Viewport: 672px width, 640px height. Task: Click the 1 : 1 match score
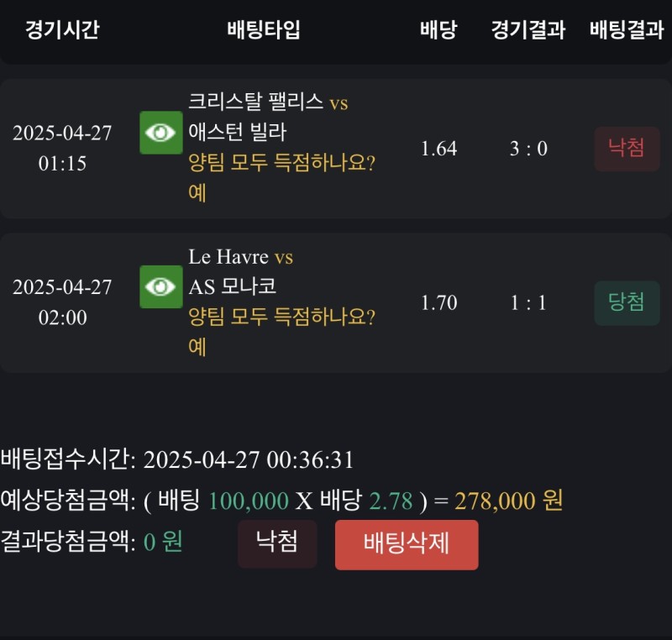528,303
